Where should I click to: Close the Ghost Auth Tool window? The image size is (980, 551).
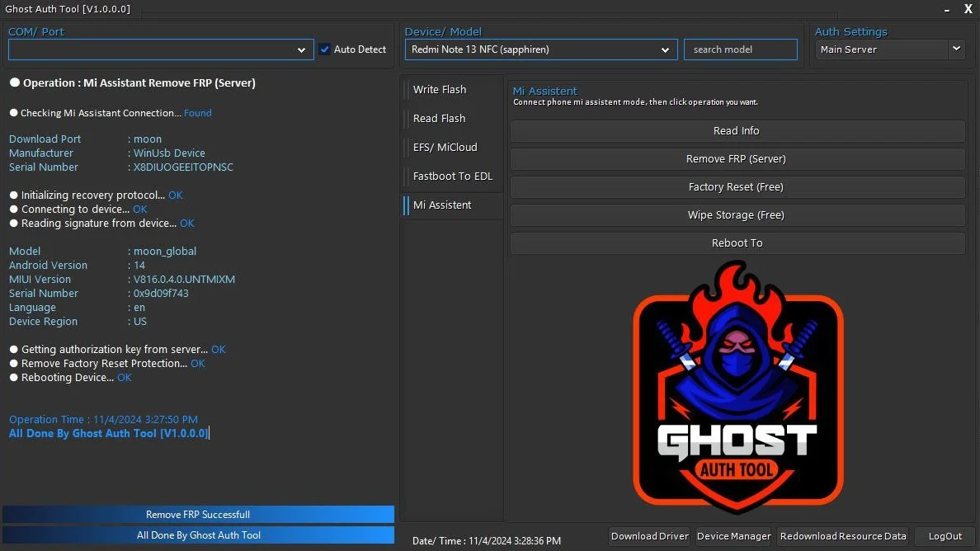pyautogui.click(x=968, y=9)
